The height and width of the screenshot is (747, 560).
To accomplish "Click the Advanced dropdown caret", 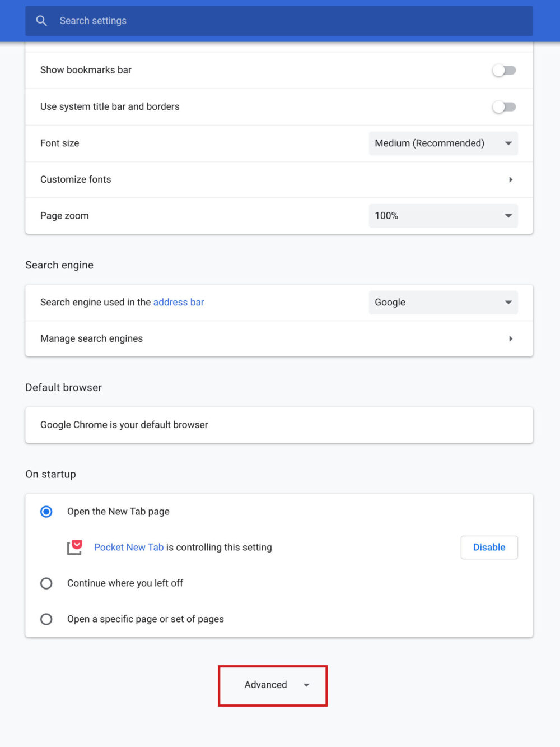I will click(306, 685).
